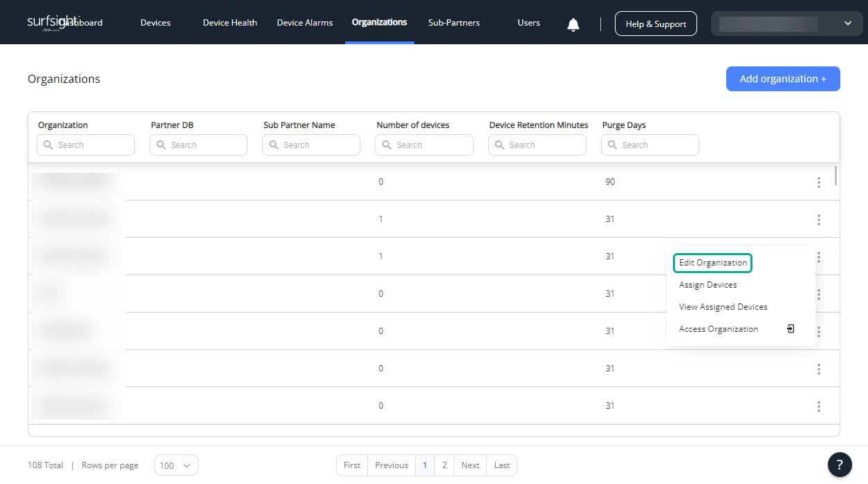
Task: Choose Assign Devices from the menu
Action: [x=708, y=285]
